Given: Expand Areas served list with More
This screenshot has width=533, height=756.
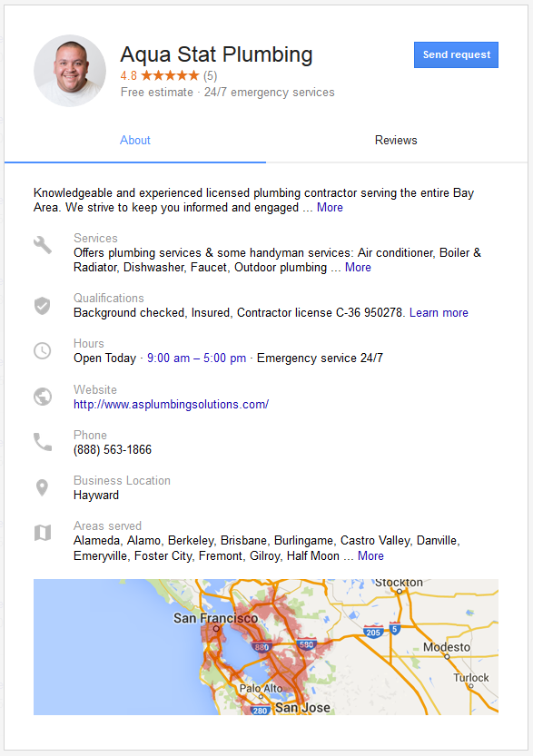Looking at the screenshot, I should [370, 556].
